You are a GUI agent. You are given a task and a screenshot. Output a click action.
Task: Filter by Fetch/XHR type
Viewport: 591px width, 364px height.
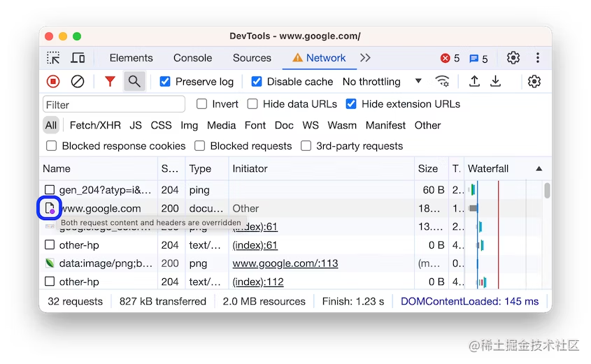[x=95, y=125]
